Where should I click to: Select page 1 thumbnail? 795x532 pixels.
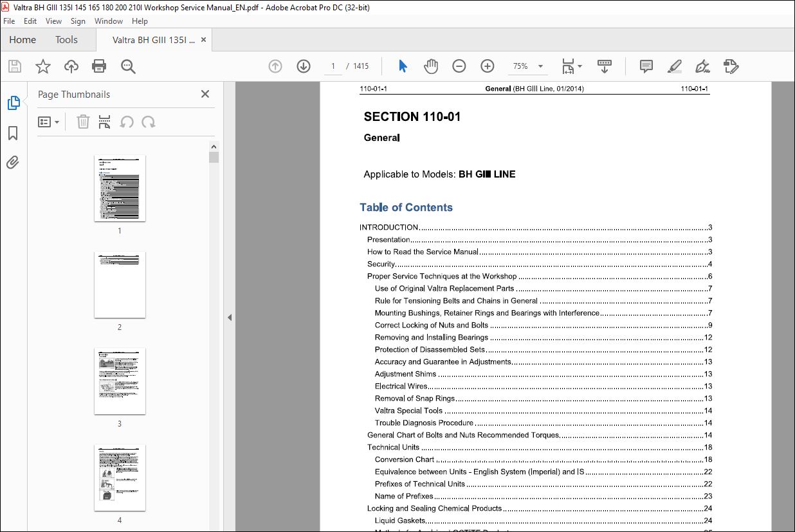tap(120, 188)
